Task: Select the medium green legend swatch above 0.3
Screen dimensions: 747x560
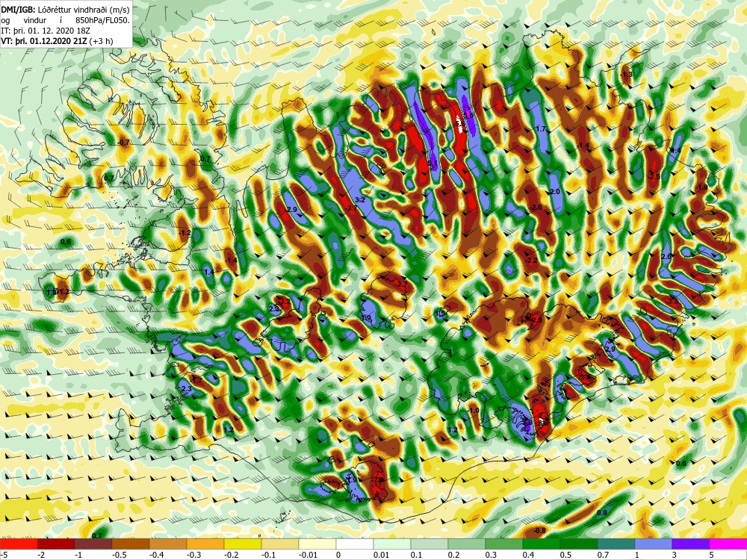Action: [x=504, y=544]
